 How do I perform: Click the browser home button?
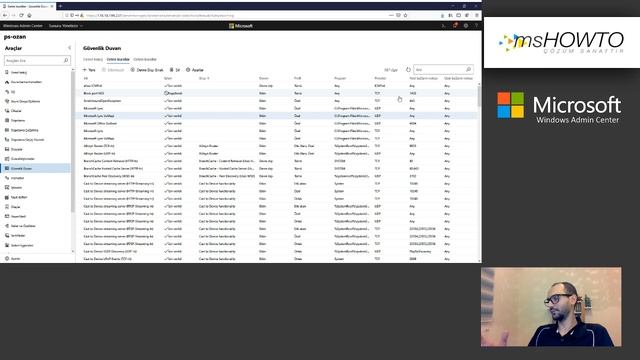click(x=29, y=15)
